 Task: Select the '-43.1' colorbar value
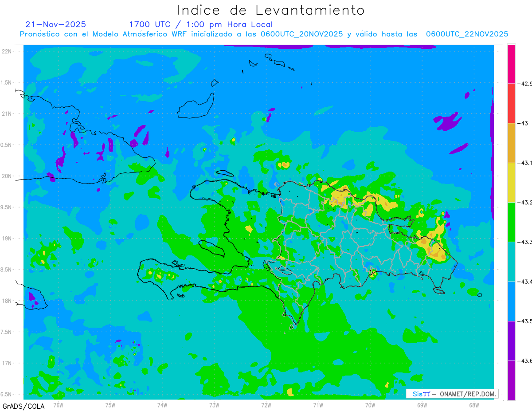coord(525,163)
